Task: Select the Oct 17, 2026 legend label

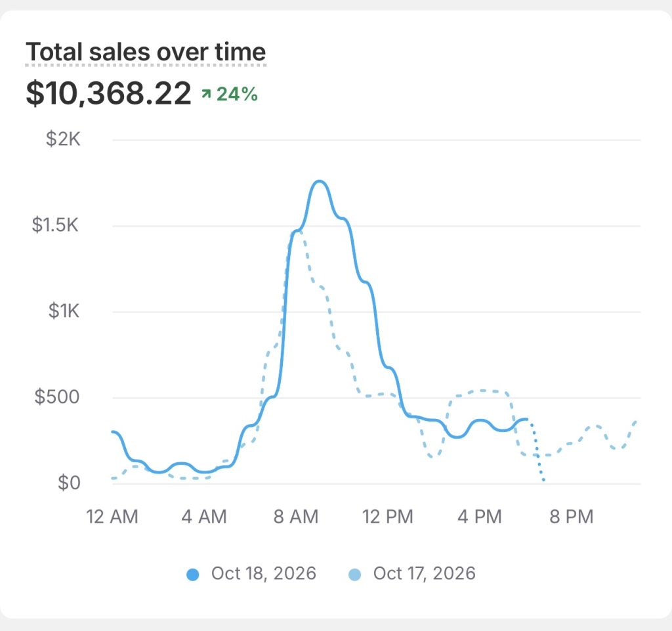Action: click(x=425, y=574)
